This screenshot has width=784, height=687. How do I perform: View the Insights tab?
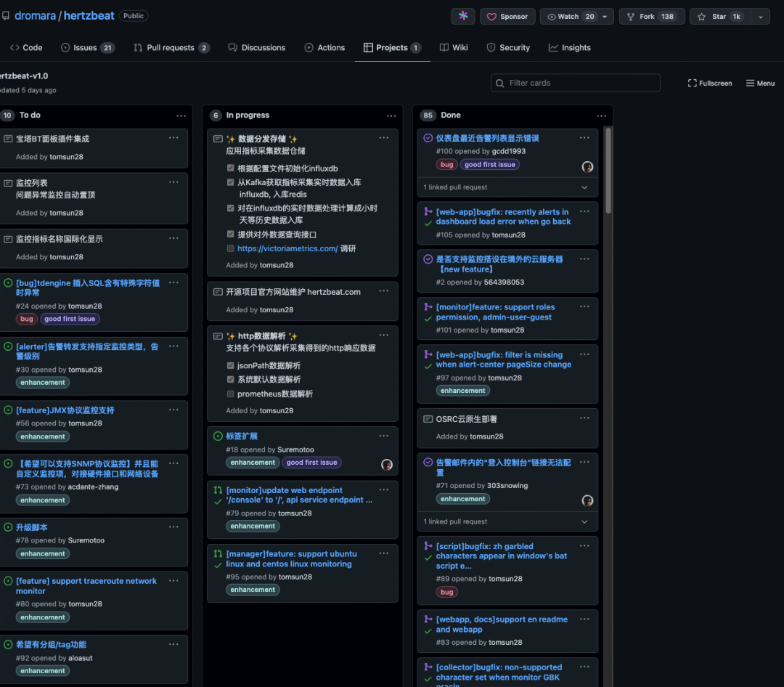(570, 47)
